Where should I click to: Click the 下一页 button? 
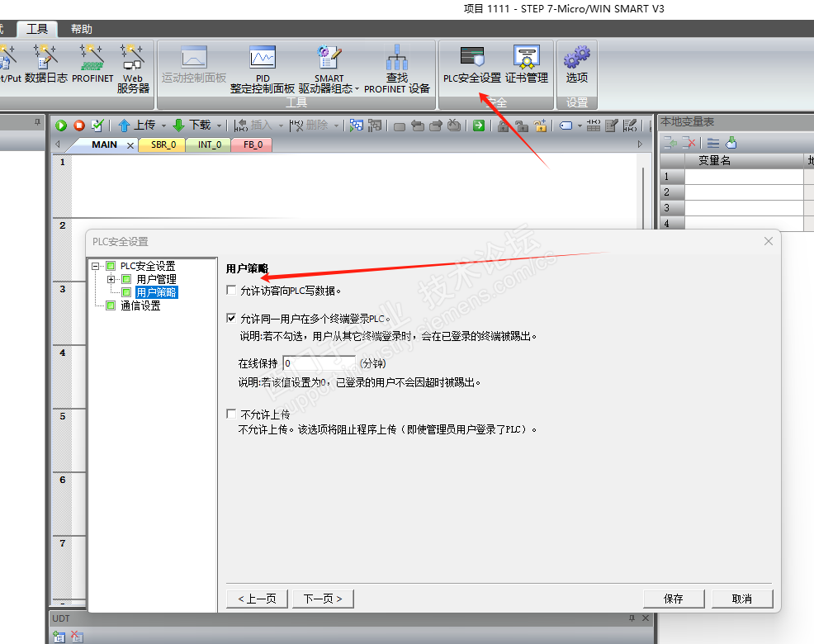[x=323, y=599]
